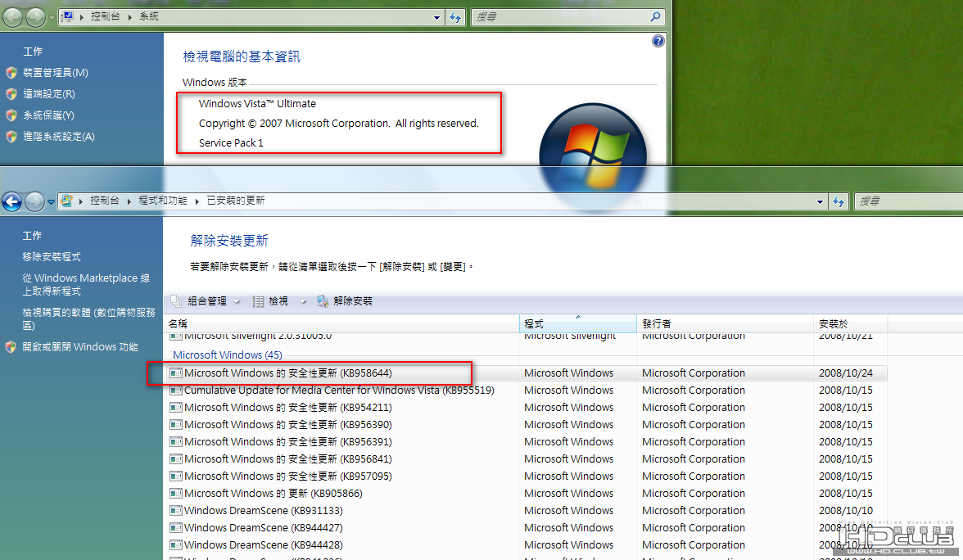Open recent pages dropdown in Installed Updates window
Viewport: 963px width, 560px height.
(x=51, y=202)
